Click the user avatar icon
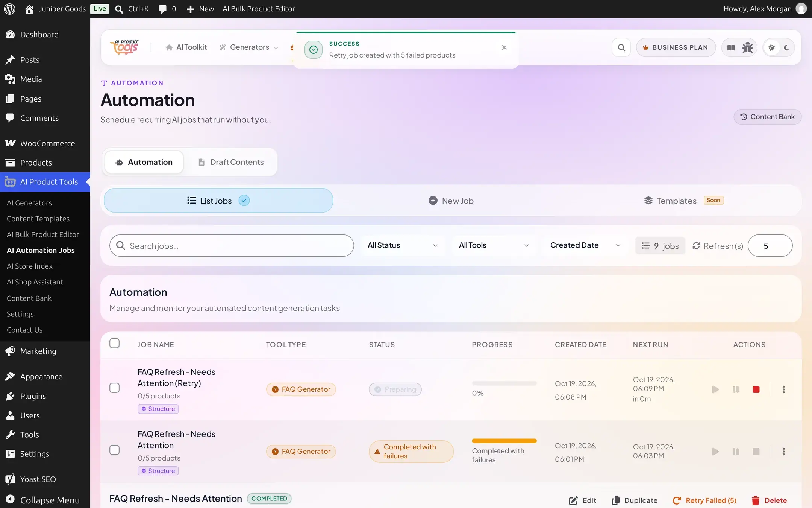The image size is (812, 508). (801, 9)
